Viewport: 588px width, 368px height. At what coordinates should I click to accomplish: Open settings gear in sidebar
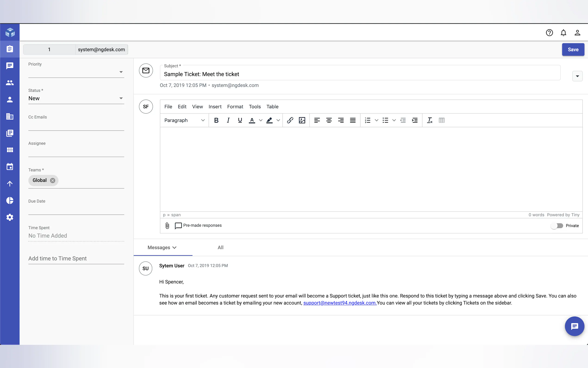coord(10,217)
